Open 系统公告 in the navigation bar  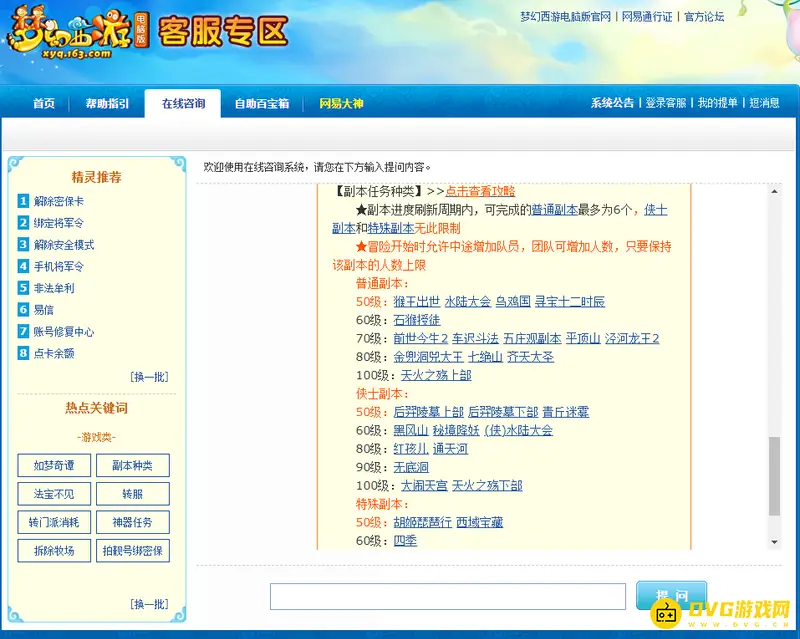click(612, 103)
